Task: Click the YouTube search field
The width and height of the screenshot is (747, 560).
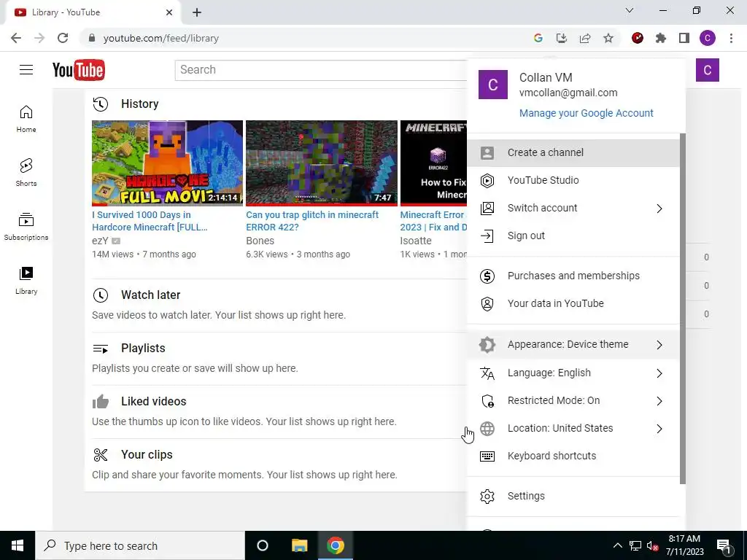Action: click(x=321, y=70)
